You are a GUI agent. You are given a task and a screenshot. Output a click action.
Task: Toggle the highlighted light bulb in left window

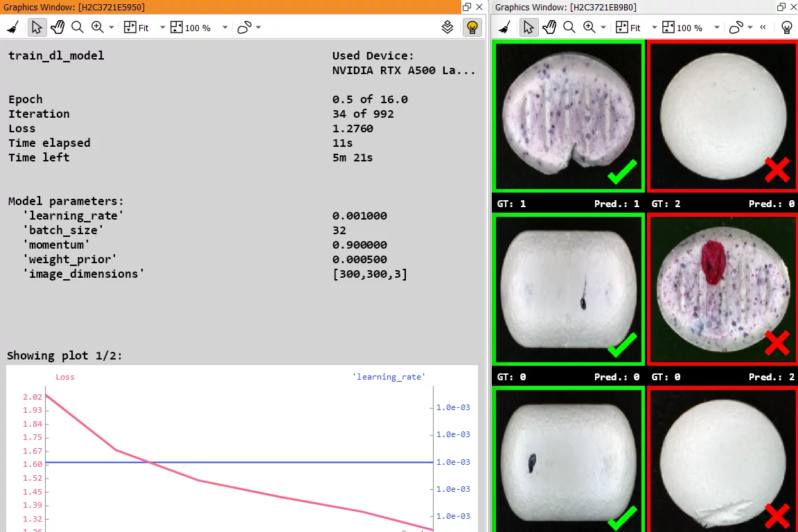tap(472, 28)
